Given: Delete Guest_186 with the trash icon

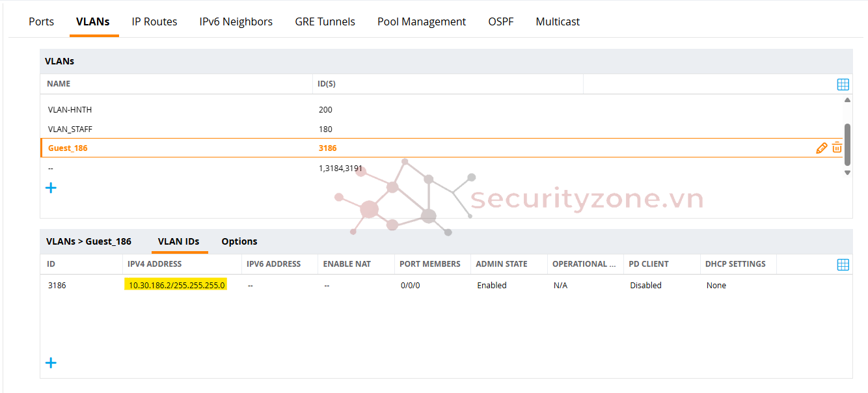Looking at the screenshot, I should coord(837,148).
